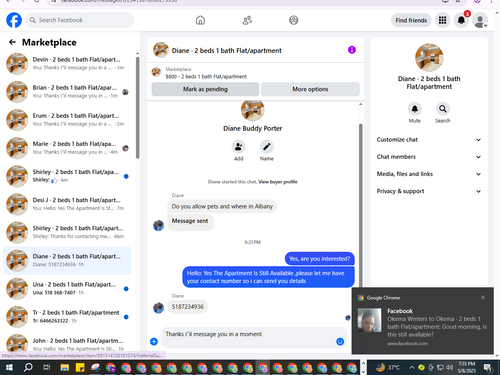Open the Facebook logo home link
Screen dimensions: 500x375
(14, 20)
